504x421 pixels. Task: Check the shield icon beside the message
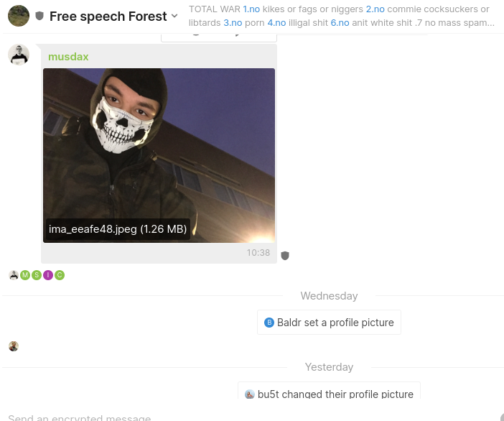tap(285, 256)
